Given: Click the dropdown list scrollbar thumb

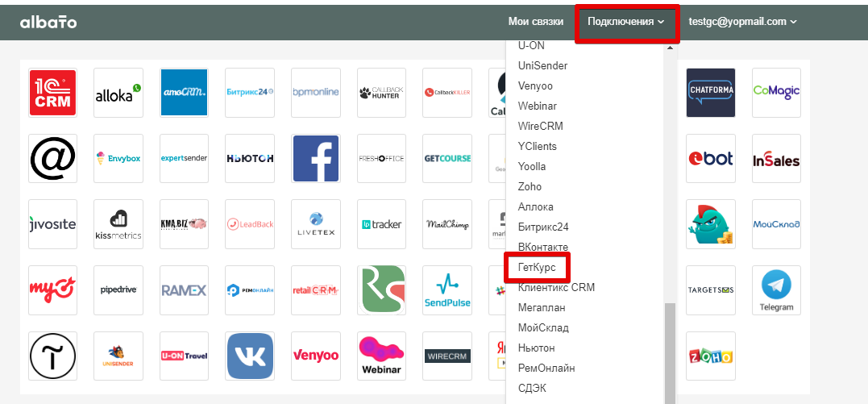Looking at the screenshot, I should [x=671, y=353].
